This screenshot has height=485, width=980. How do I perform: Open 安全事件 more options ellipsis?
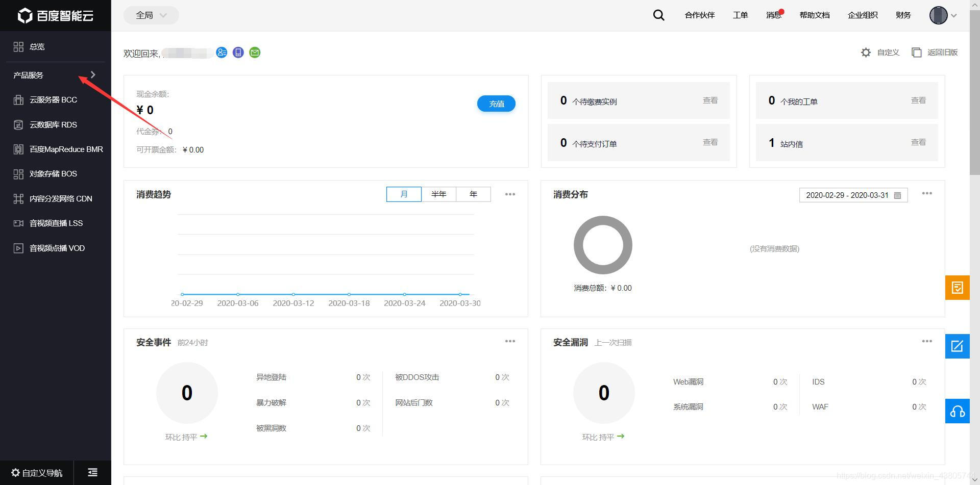point(510,341)
